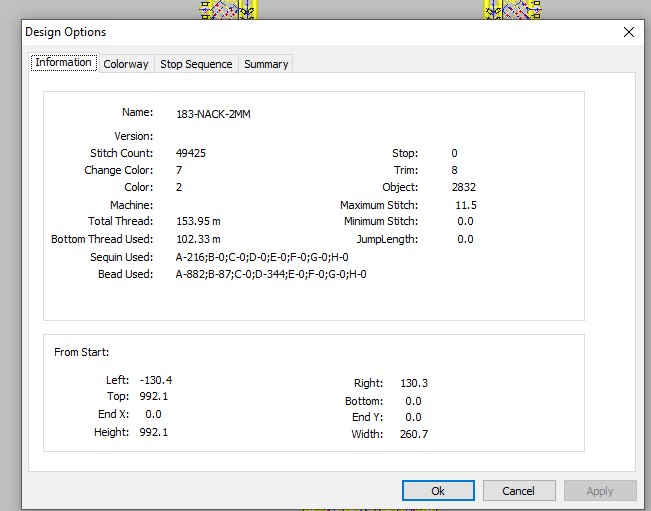Select the Bead Used value string

coord(271,274)
